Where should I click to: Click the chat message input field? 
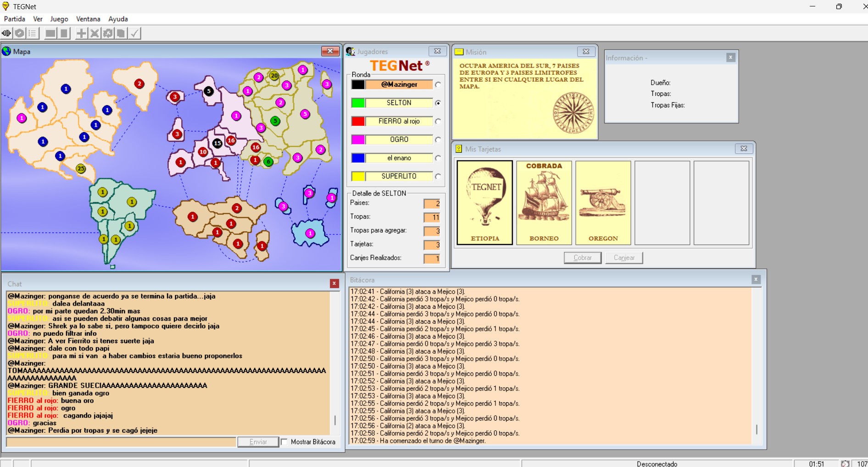pyautogui.click(x=121, y=442)
